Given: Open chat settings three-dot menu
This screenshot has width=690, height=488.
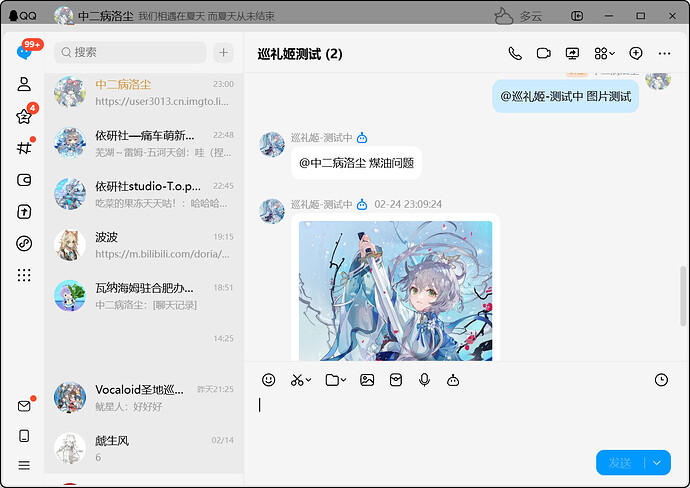Looking at the screenshot, I should [x=664, y=54].
